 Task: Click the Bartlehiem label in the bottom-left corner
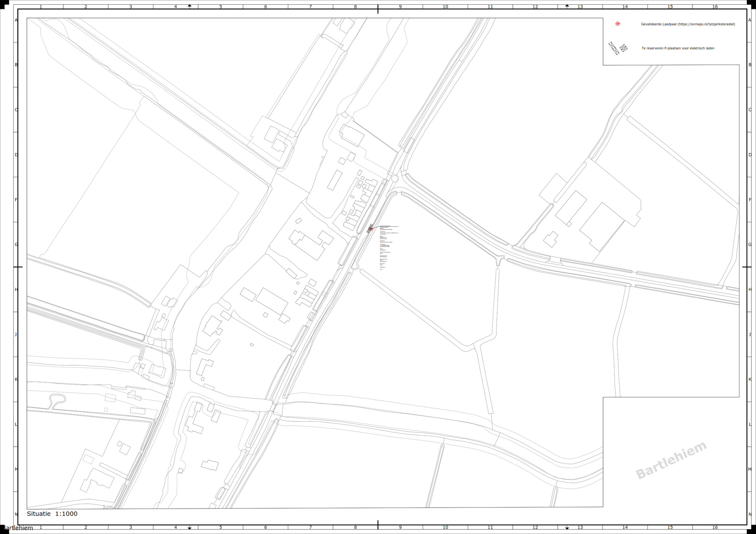[18, 528]
